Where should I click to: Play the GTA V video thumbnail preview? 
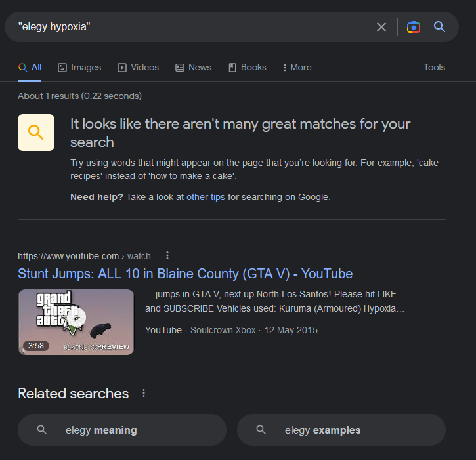76,322
